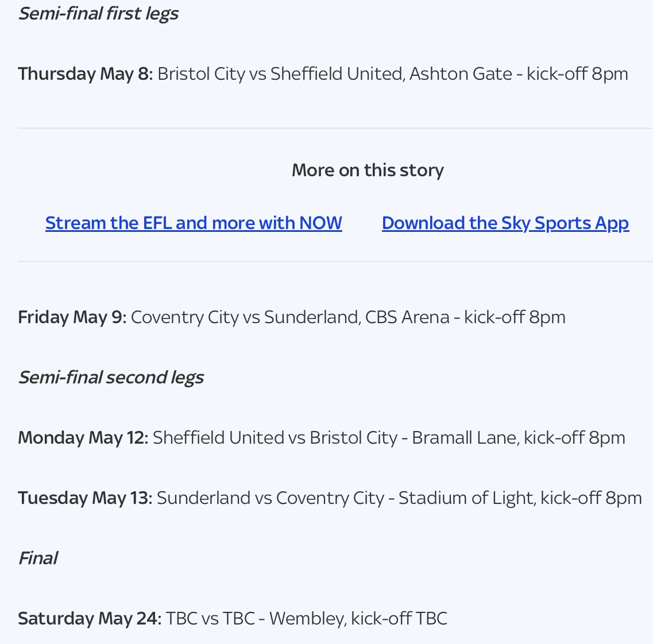Screen dimensions: 653x644
Task: Click the 'Semi-final second legs' heading
Action: 111,377
